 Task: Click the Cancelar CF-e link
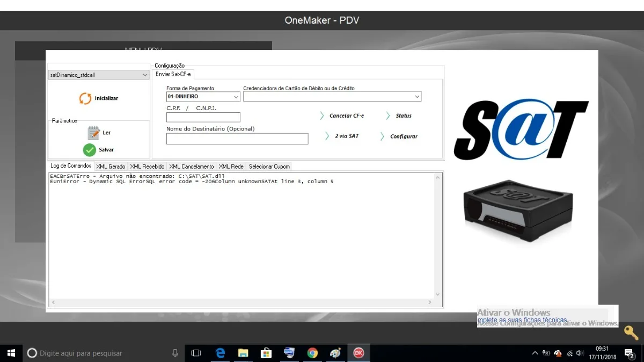(347, 115)
